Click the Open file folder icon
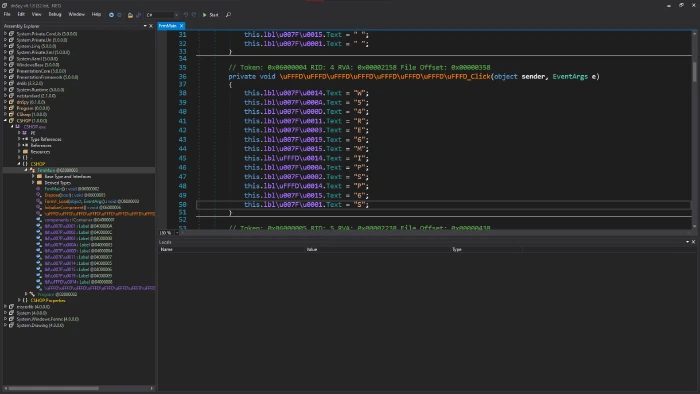This screenshot has height=394, width=700. coord(130,15)
